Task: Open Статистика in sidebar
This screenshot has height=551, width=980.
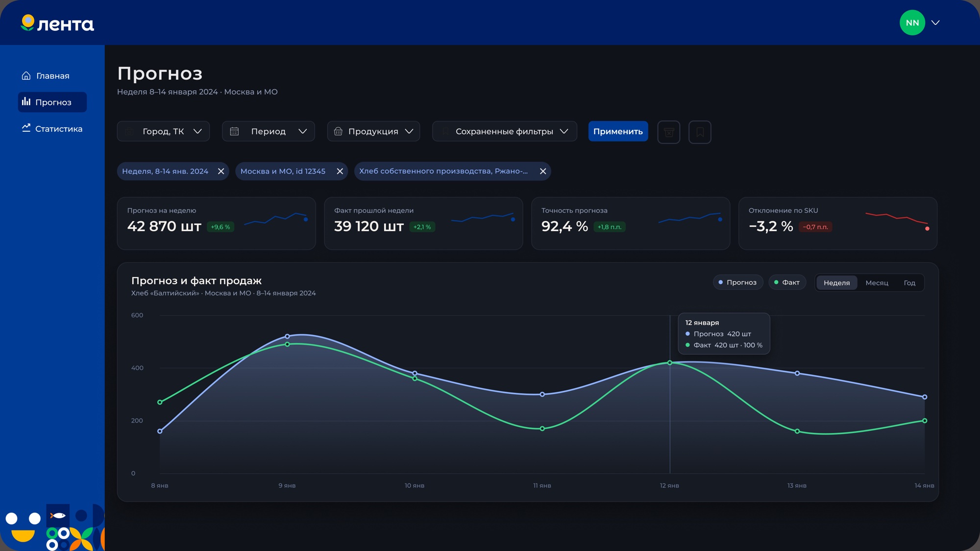Action: click(x=52, y=128)
